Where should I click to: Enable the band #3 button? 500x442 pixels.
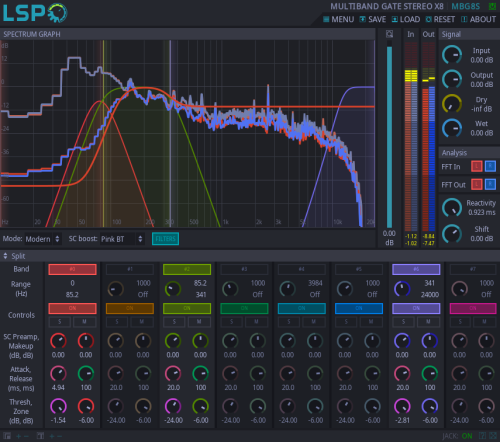point(244,269)
